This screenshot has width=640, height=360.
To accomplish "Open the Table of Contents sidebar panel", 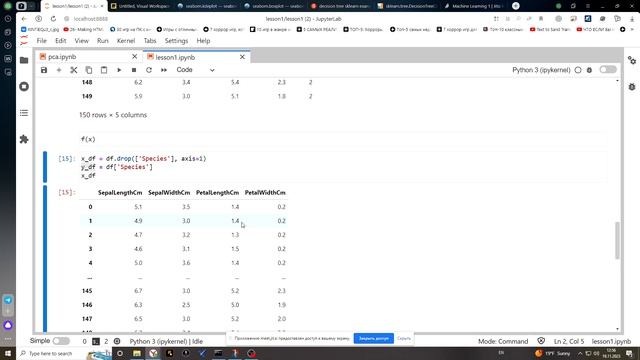I will [x=24, y=113].
